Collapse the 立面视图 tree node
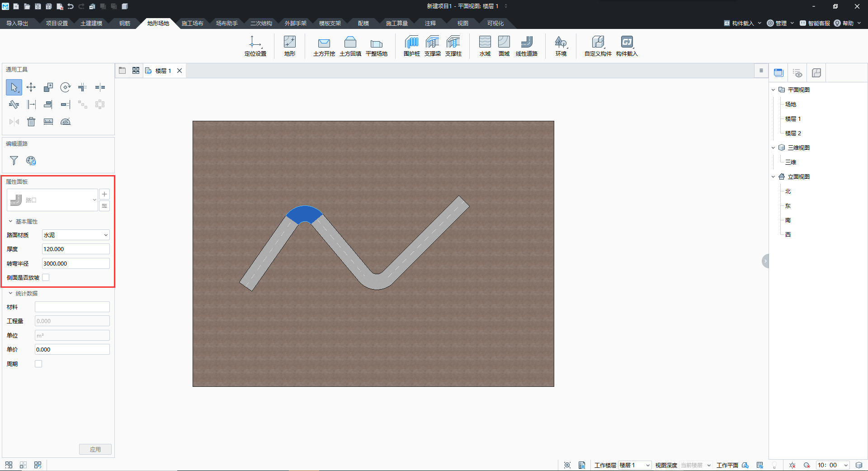The image size is (868, 471). pos(773,176)
